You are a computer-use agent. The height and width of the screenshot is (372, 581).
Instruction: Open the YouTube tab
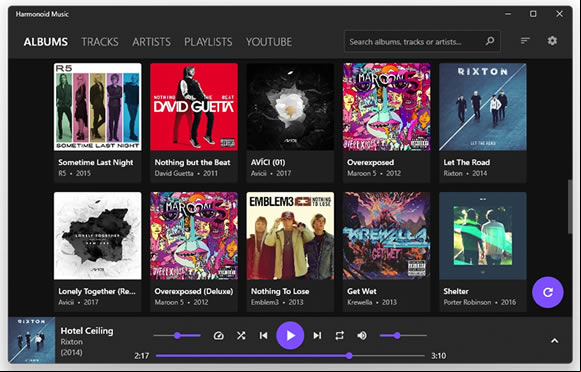[x=269, y=42]
